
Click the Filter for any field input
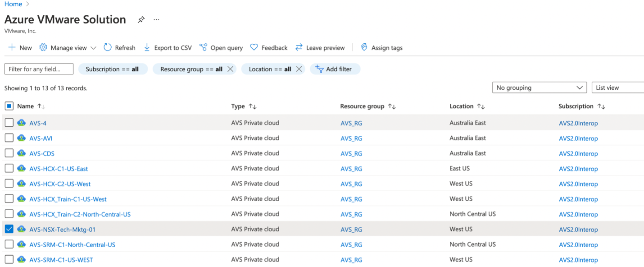tap(39, 69)
